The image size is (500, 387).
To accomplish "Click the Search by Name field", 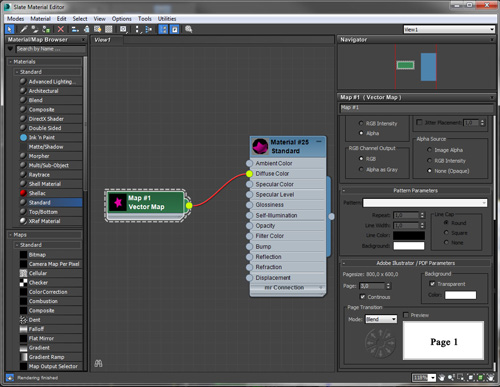I will [51, 49].
